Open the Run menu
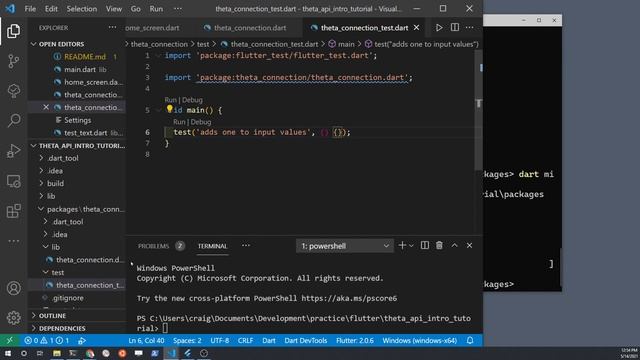 156,9
